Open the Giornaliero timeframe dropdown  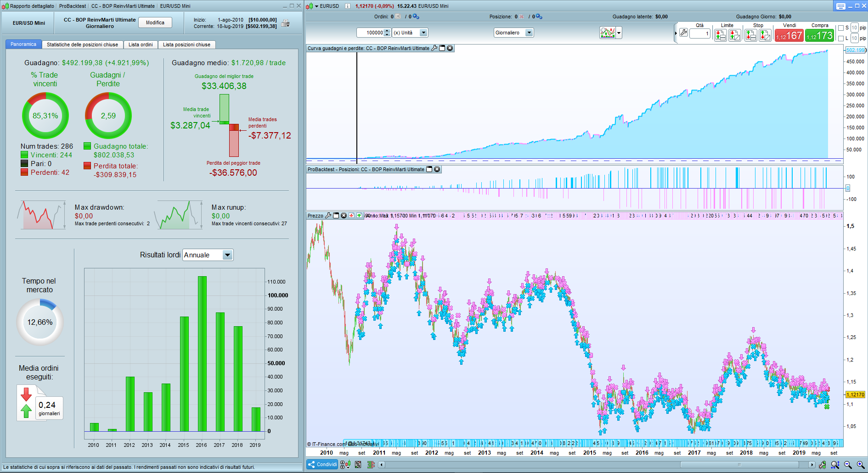(529, 33)
